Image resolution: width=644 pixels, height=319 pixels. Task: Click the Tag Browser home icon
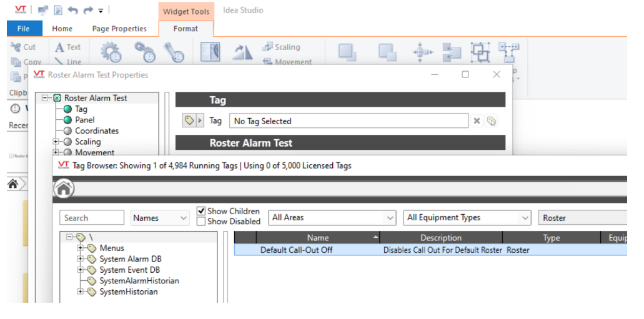(x=64, y=189)
